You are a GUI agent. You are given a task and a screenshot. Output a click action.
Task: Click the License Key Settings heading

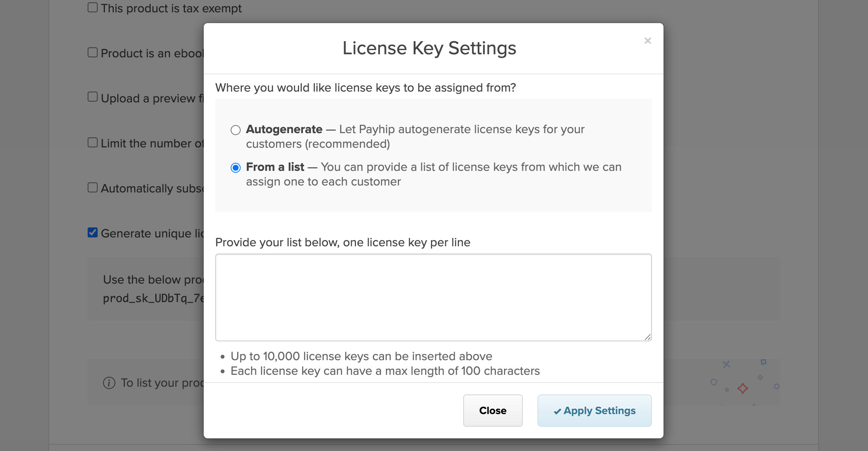coord(429,48)
